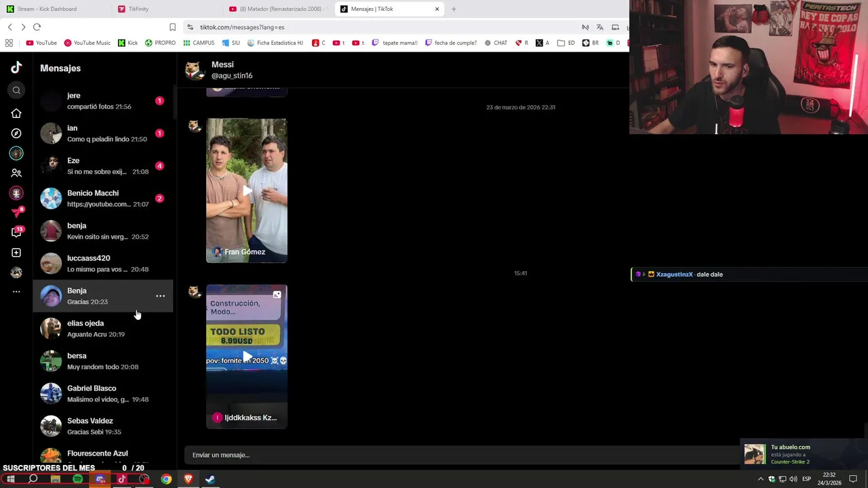Open Flourescente Azul conversation
868x488 pixels.
pos(103,454)
